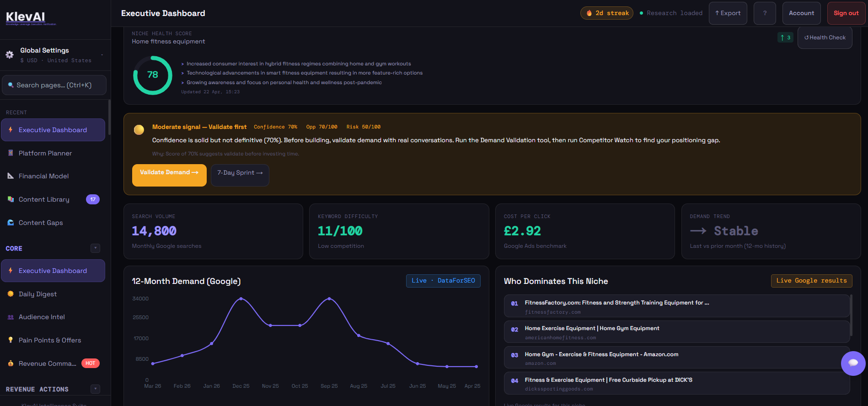
Task: Click the Live DataForSEO badge
Action: tap(443, 281)
